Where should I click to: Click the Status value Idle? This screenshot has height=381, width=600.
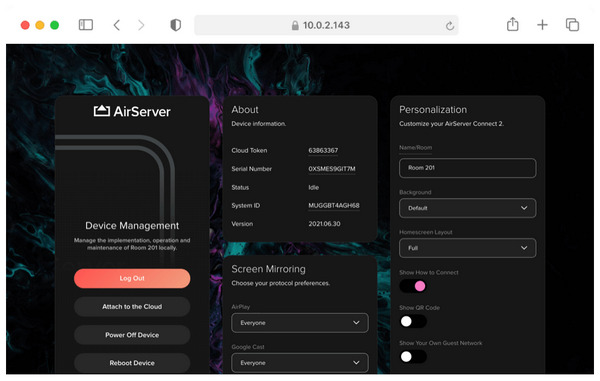(314, 187)
